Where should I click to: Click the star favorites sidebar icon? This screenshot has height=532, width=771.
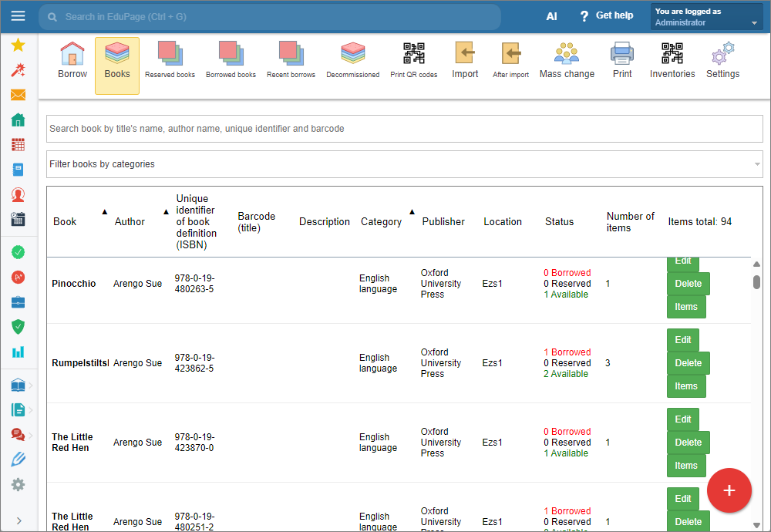pos(19,45)
